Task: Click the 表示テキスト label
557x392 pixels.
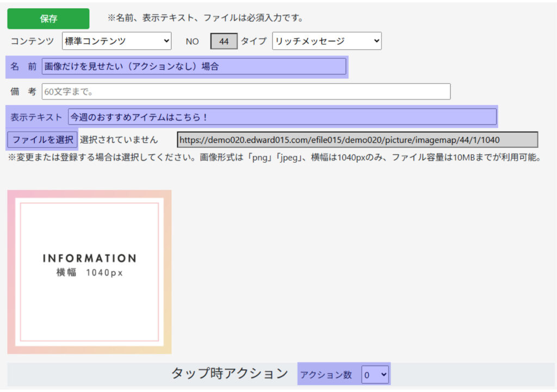Action: click(x=36, y=117)
